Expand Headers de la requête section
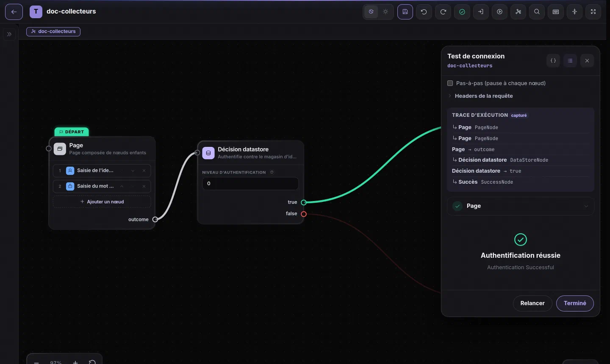This screenshot has width=610, height=364. tap(480, 96)
